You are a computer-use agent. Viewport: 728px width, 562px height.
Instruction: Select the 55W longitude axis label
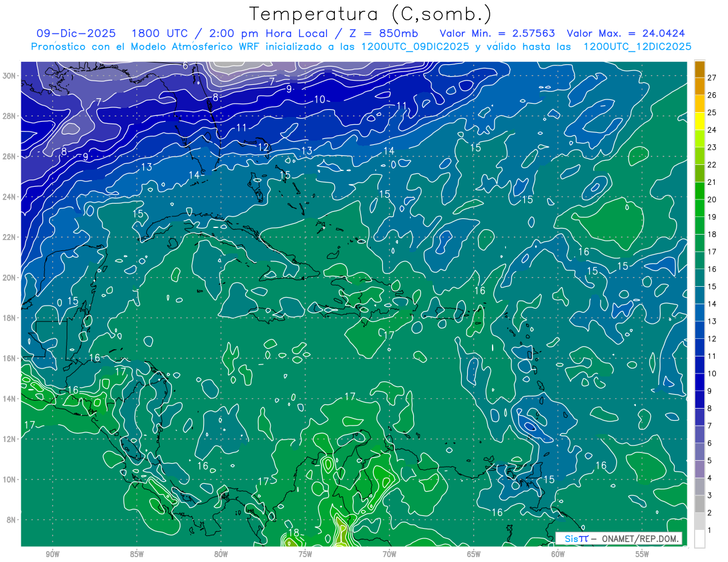pyautogui.click(x=642, y=554)
